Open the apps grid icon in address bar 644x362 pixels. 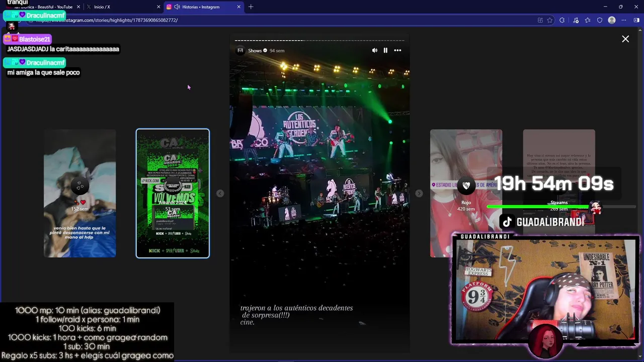[540, 20]
